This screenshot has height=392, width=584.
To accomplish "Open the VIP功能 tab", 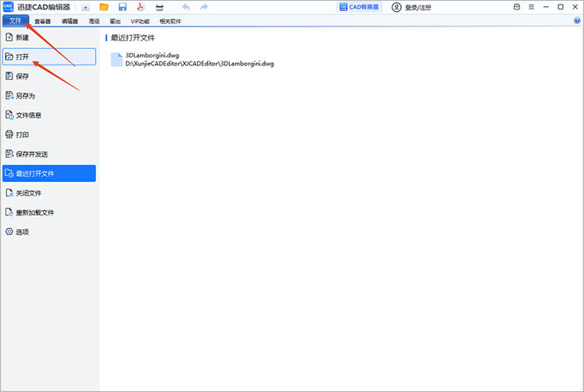I will 140,21.
